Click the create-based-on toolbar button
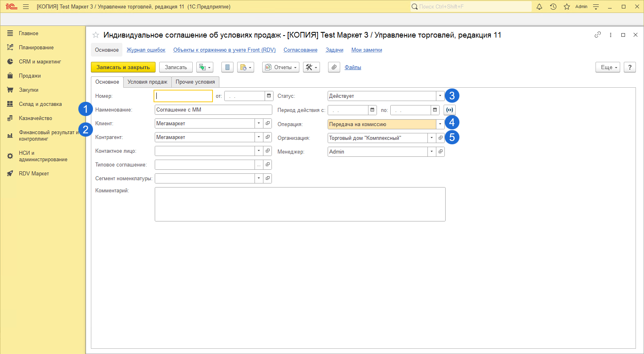 [205, 67]
